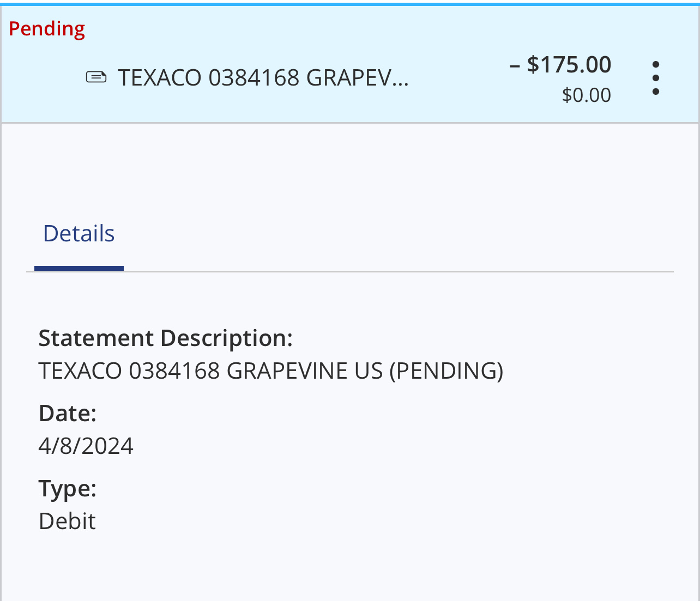Switch to the Details tab
The height and width of the screenshot is (601, 700).
tap(79, 234)
